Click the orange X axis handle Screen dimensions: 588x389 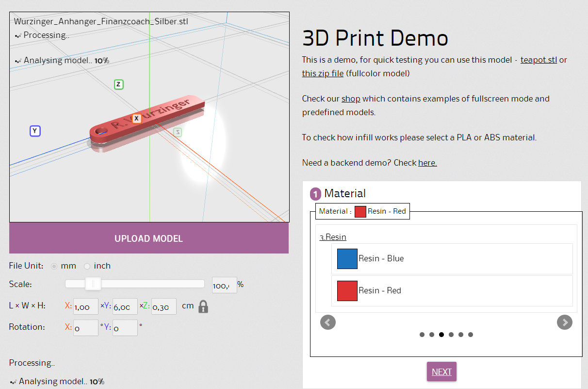tap(137, 118)
